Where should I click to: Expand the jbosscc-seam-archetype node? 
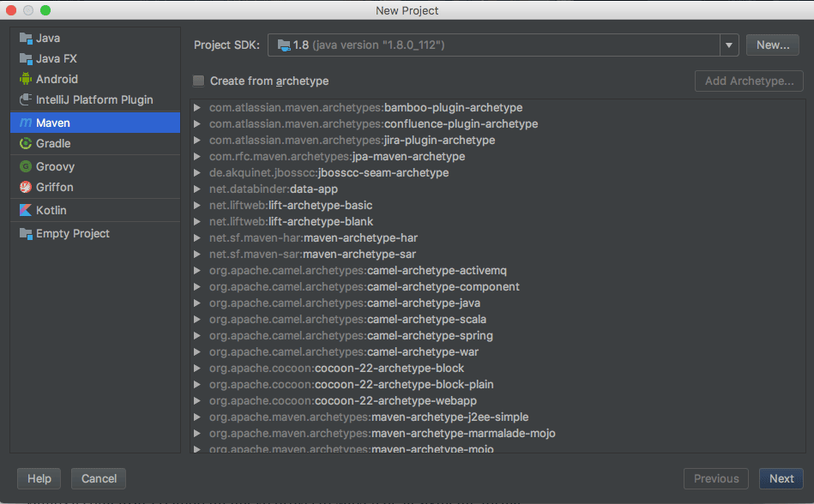click(197, 172)
